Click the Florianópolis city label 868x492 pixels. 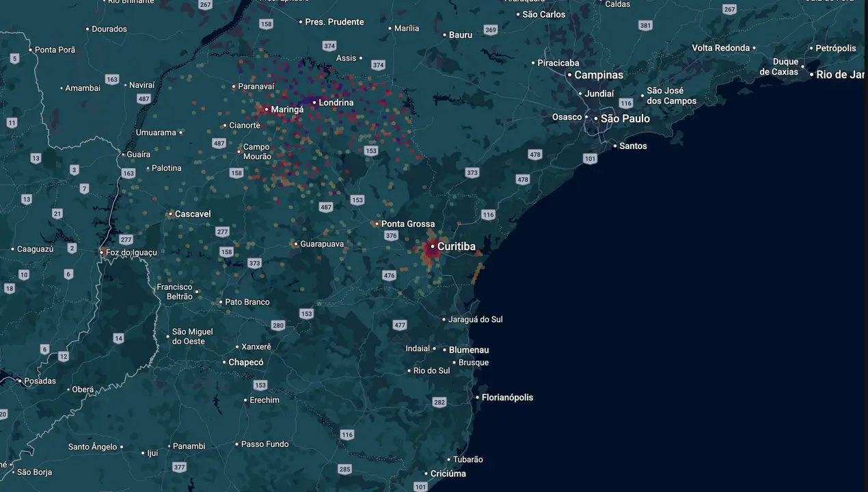coord(507,398)
